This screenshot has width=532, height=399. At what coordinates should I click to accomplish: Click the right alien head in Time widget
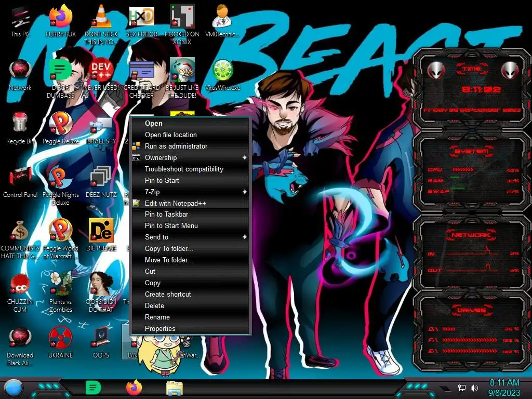[510, 70]
